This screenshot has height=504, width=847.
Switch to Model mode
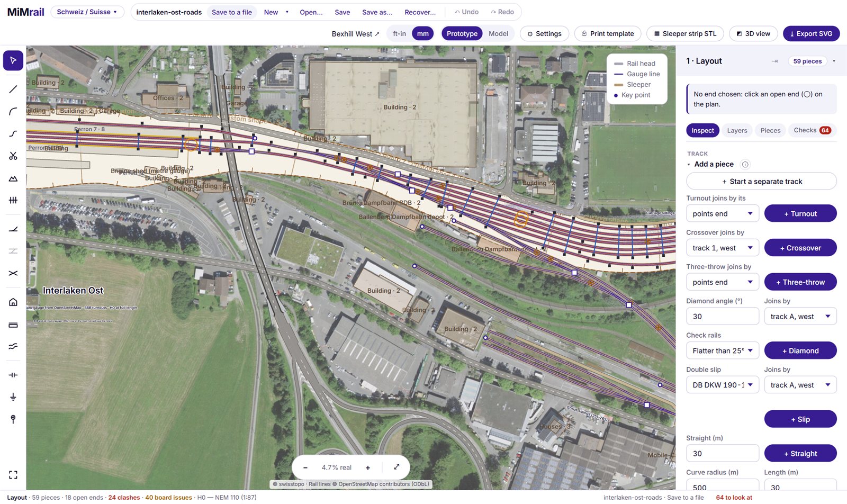(498, 33)
